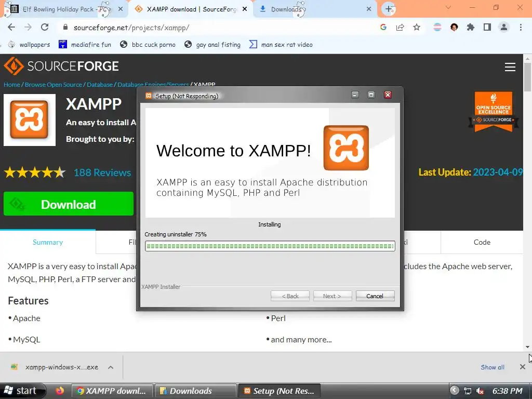This screenshot has height=399, width=532.
Task: Switch to the Elf Bowling Holiday Pack tab
Action: 64,9
